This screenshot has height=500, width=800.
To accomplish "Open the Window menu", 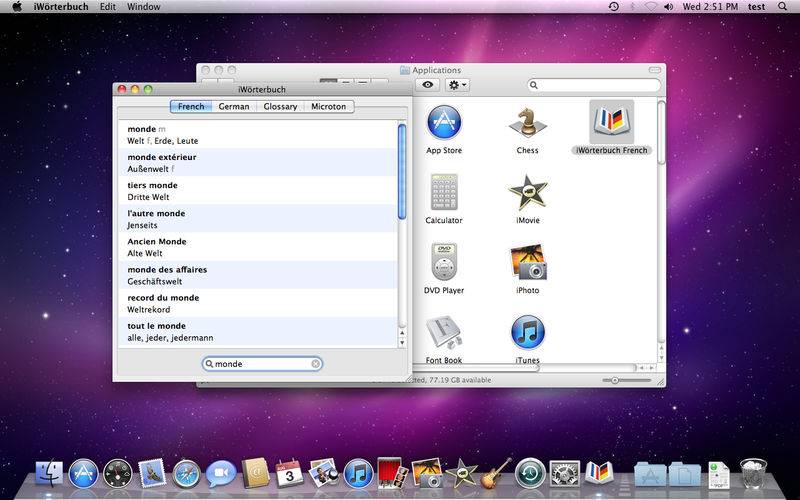I will (x=143, y=7).
